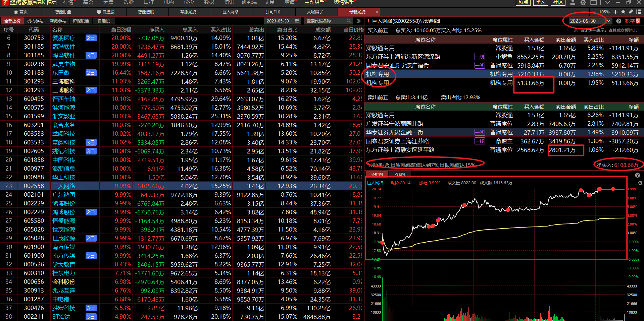Click the 3日 badge for 鸥玛软件
Image resolution: width=644 pixels, height=321 pixels.
[x=91, y=55]
